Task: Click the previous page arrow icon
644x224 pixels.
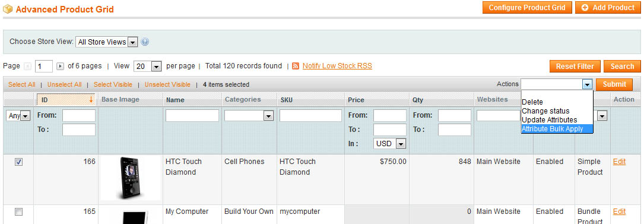Action: click(28, 66)
